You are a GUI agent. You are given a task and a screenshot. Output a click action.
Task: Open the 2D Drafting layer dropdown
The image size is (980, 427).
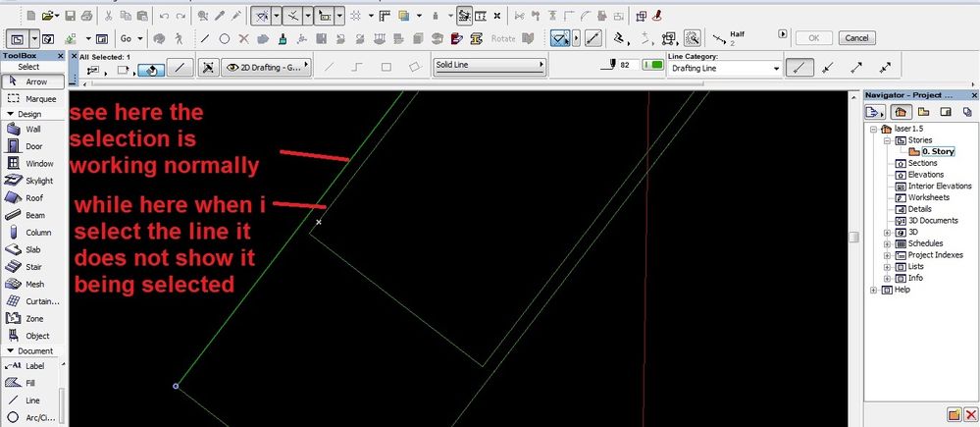pyautogui.click(x=266, y=67)
